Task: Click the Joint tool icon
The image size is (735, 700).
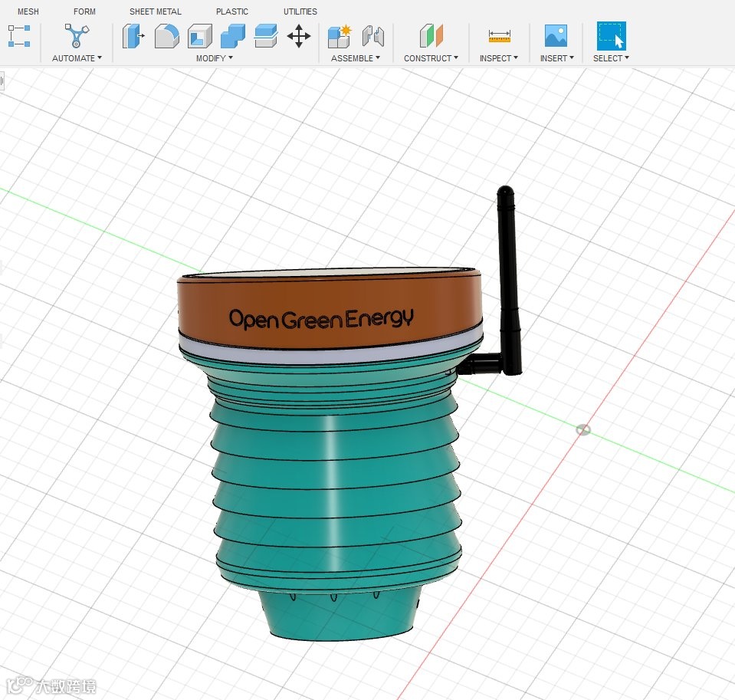Action: point(373,36)
